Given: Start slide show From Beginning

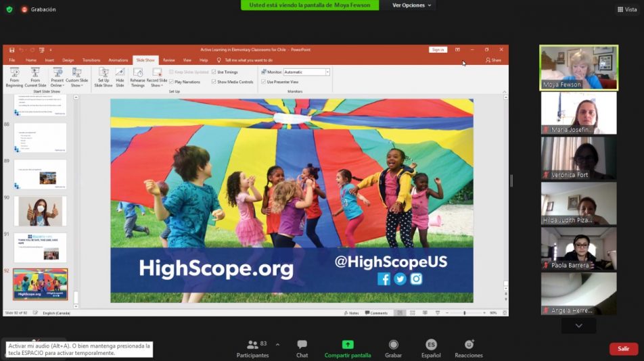Looking at the screenshot, I should click(x=14, y=78).
